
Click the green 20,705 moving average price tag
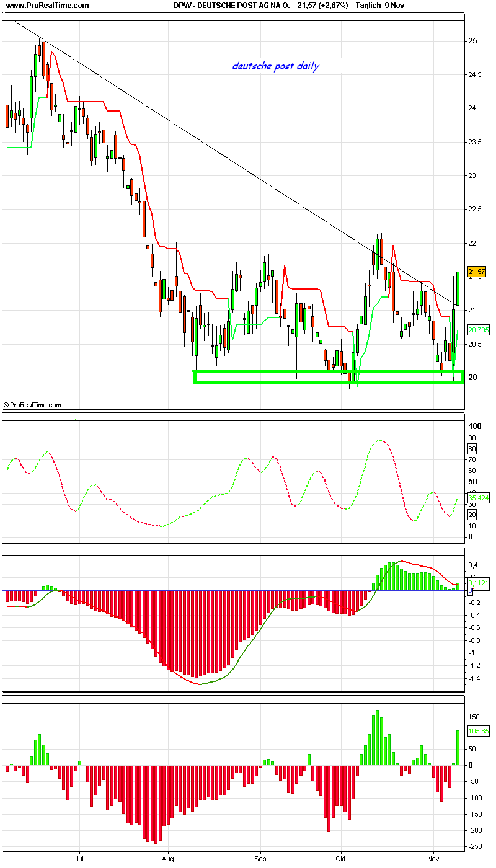(x=477, y=330)
